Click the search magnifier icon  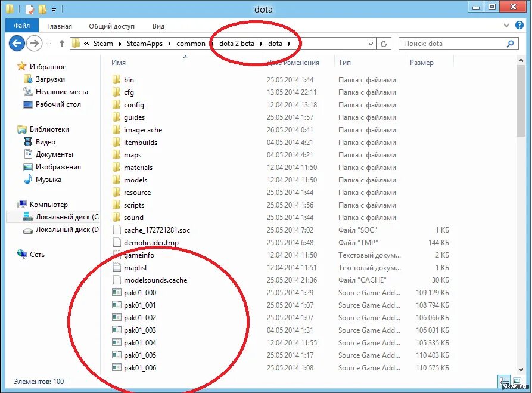pyautogui.click(x=510, y=44)
